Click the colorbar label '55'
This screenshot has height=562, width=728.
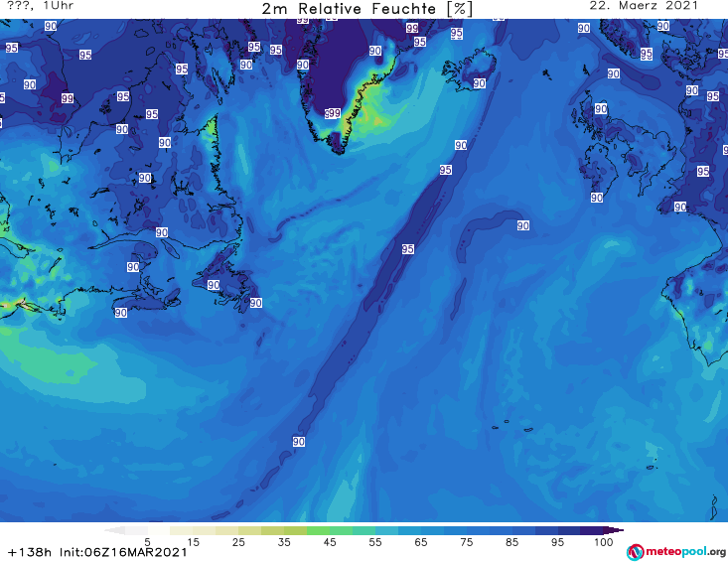coord(374,541)
